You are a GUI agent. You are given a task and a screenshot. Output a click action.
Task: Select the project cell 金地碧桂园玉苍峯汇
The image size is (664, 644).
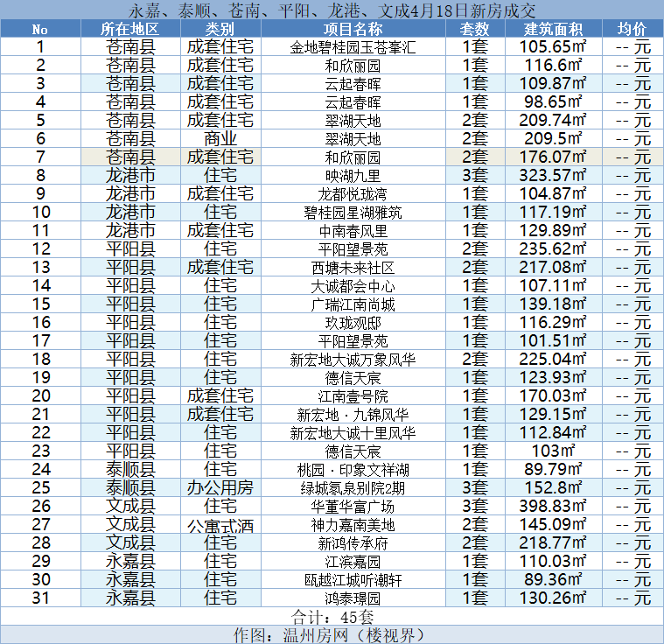(353, 47)
